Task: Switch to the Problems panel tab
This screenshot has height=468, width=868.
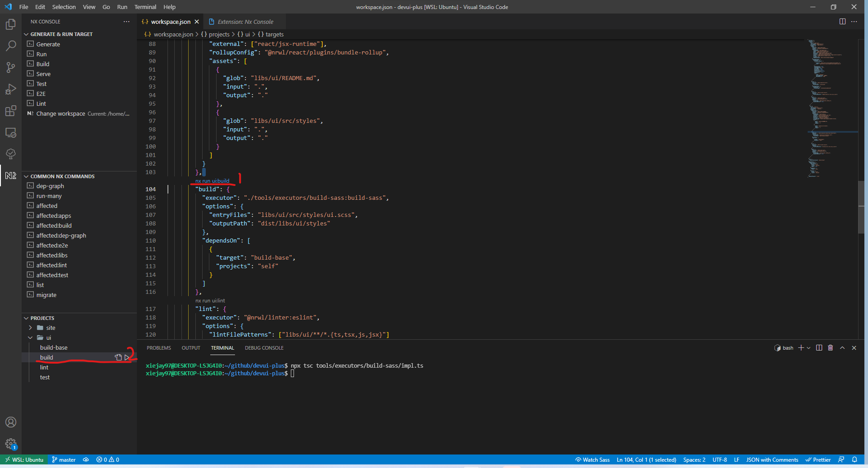Action: click(x=159, y=348)
